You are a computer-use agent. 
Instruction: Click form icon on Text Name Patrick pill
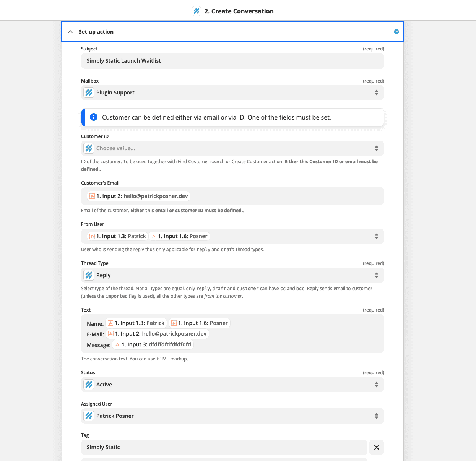pos(110,323)
